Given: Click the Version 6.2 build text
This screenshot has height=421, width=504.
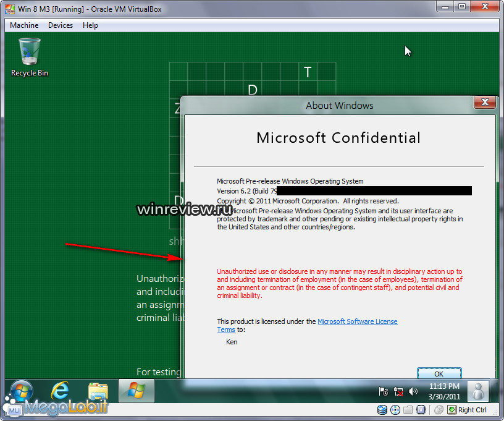Looking at the screenshot, I should [x=247, y=191].
